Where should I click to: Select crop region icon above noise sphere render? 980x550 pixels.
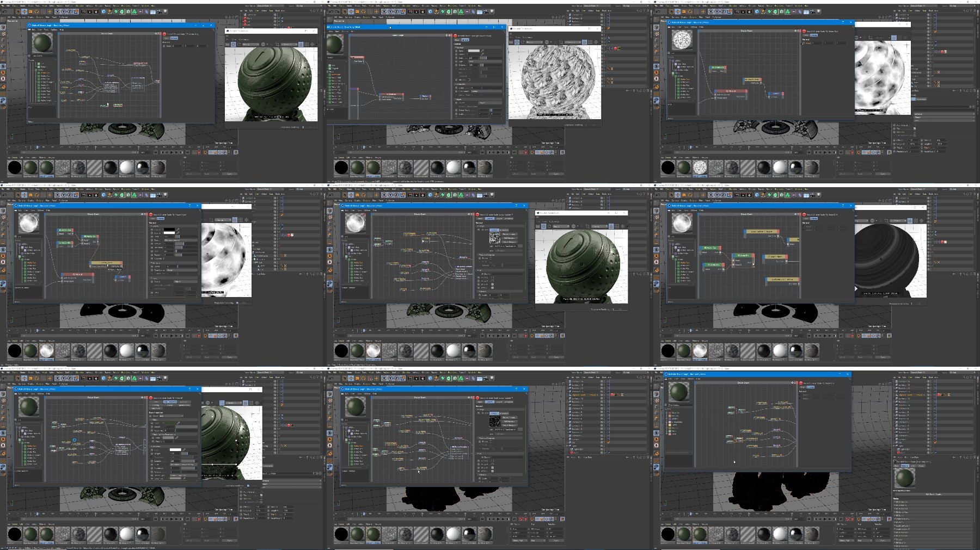pyautogui.click(x=561, y=42)
